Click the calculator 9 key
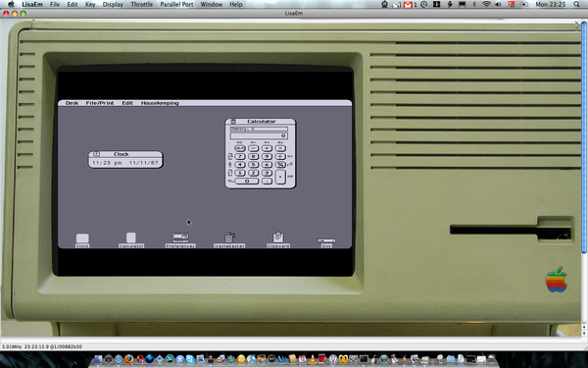Viewport: 588px width, 368px height. pos(267,156)
